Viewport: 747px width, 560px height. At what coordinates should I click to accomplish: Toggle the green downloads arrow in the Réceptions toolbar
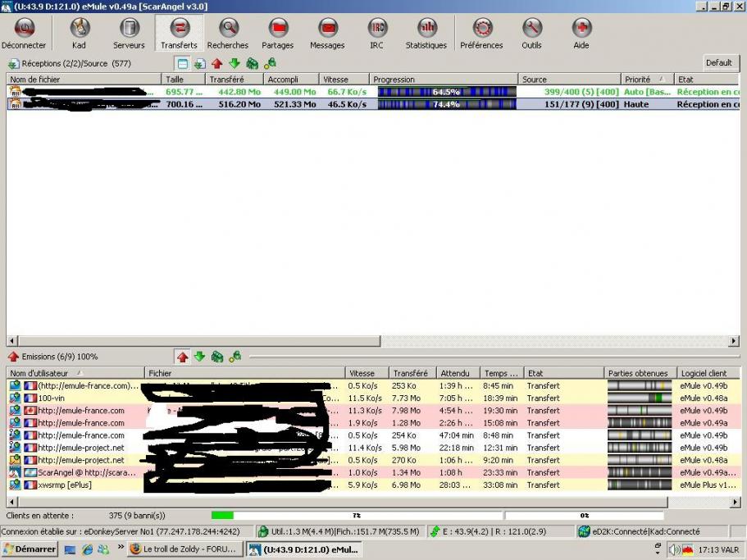[x=234, y=63]
